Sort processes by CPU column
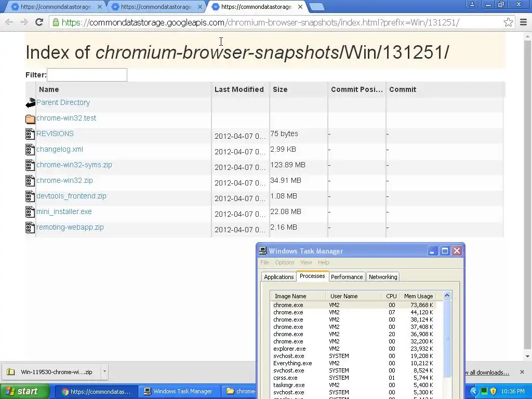Image resolution: width=532 pixels, height=399 pixels. (x=390, y=296)
